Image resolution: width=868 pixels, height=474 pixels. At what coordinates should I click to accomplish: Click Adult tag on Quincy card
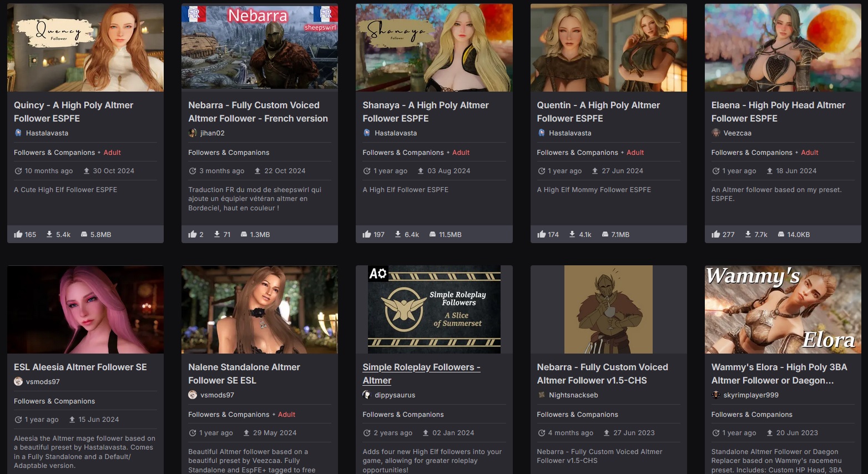click(x=112, y=153)
